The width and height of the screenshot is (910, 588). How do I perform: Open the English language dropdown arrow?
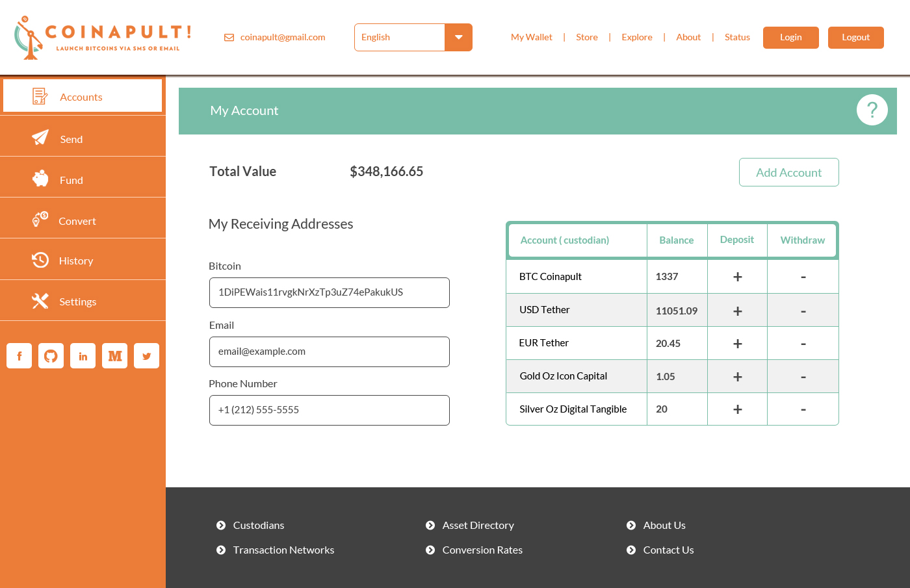(459, 37)
